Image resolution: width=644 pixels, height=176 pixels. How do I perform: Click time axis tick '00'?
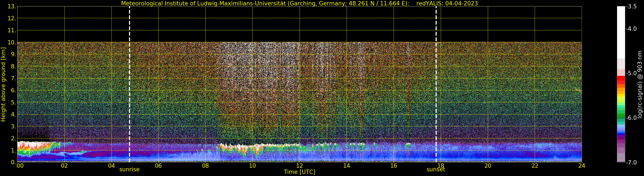tap(20, 166)
